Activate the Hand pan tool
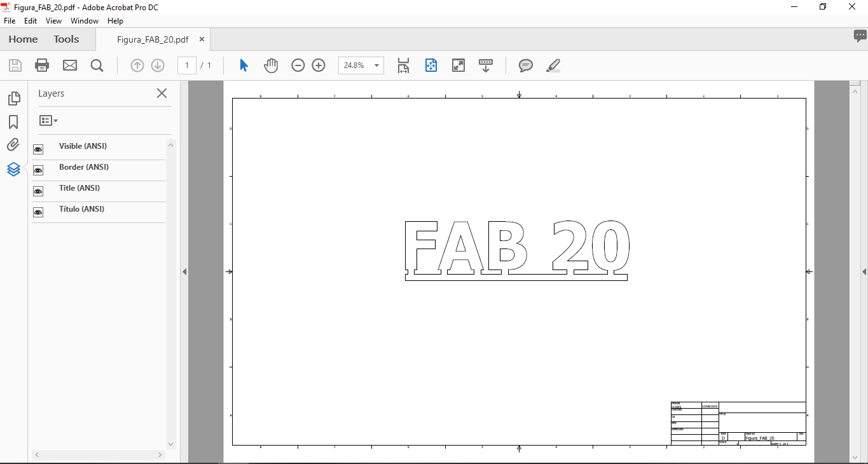 [x=271, y=65]
